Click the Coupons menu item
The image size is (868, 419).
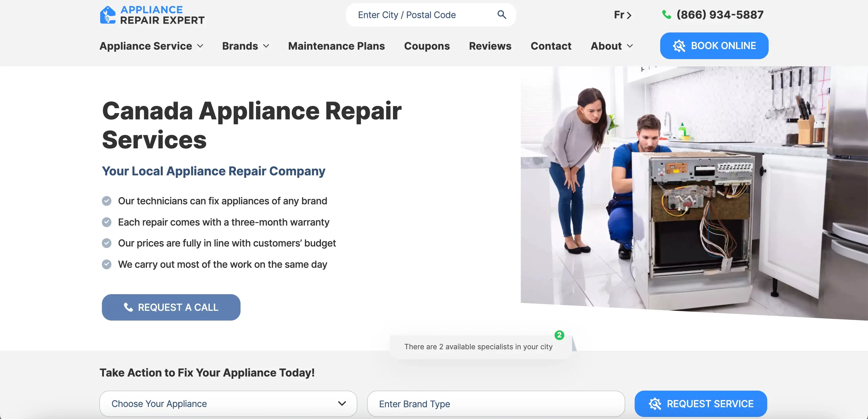[427, 45]
